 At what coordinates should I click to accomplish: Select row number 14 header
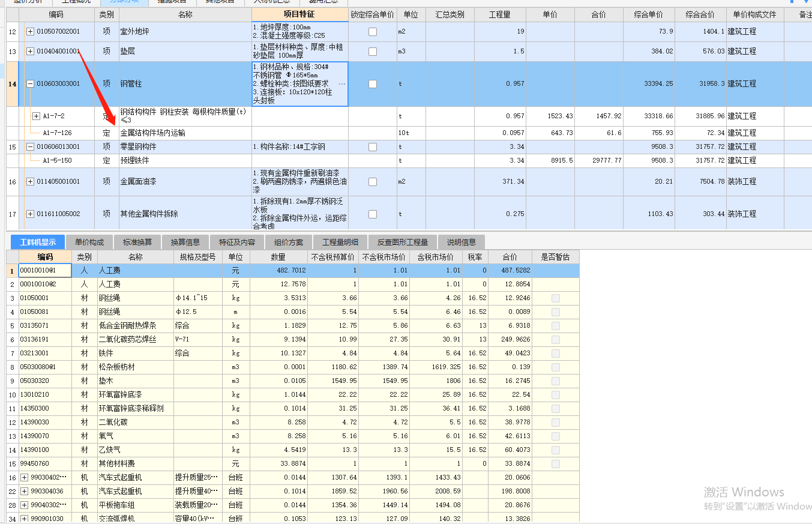click(13, 84)
